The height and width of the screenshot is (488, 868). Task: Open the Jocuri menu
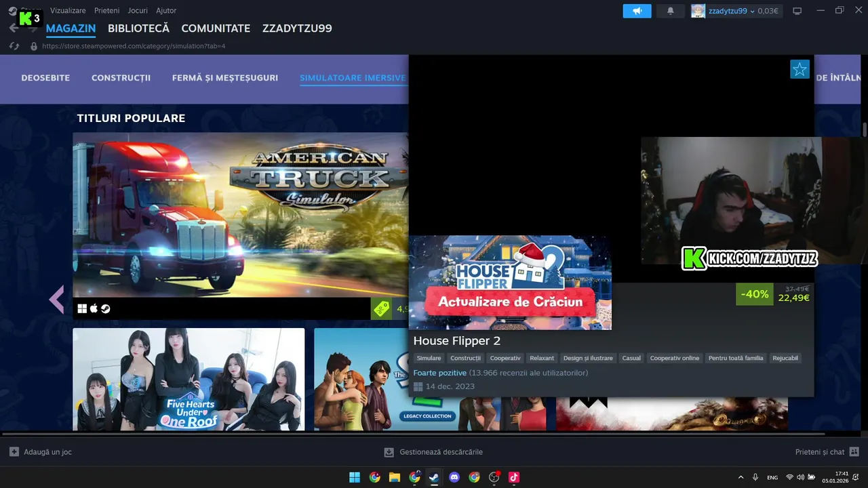pos(138,11)
